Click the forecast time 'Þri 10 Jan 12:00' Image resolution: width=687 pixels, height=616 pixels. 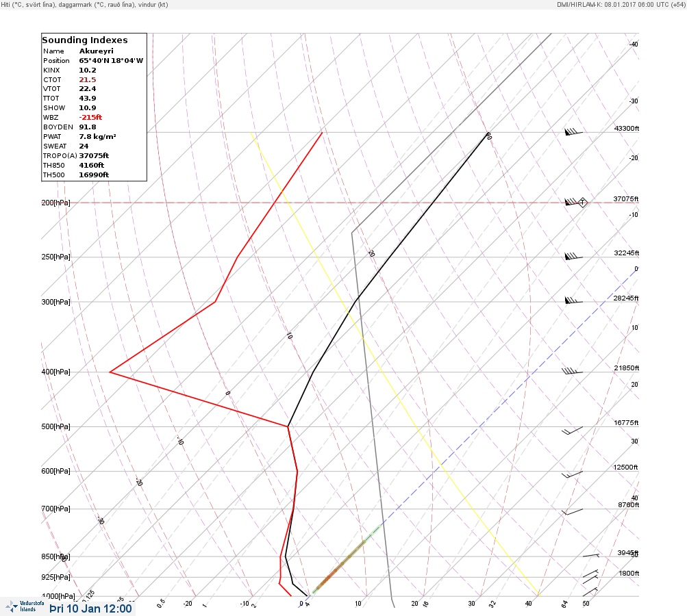click(90, 608)
